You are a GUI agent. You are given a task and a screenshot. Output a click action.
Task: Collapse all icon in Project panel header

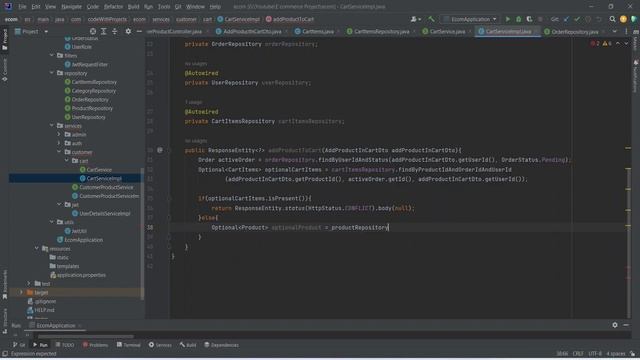click(115, 31)
